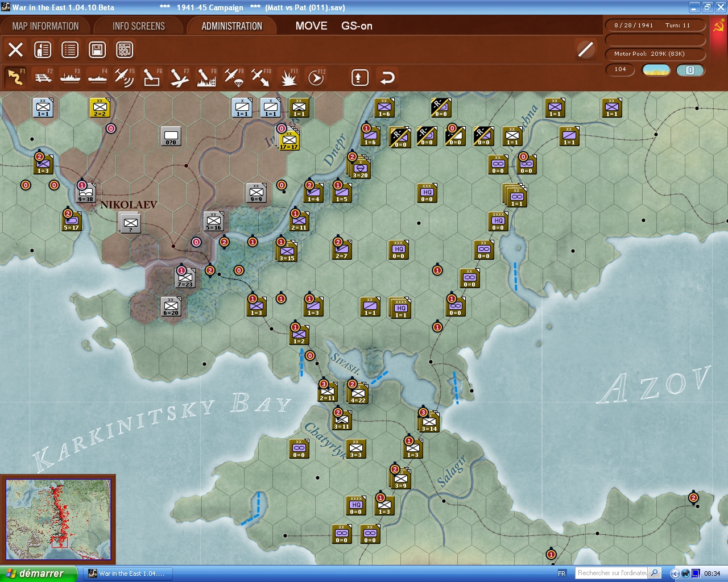
Task: Select the gray unit counter marked 9=9
Action: (x=257, y=193)
